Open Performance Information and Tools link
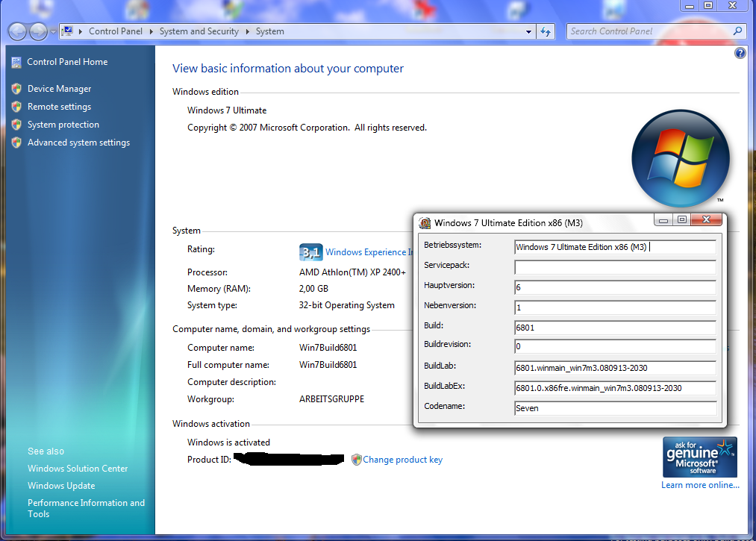This screenshot has height=541, width=756. click(86, 508)
